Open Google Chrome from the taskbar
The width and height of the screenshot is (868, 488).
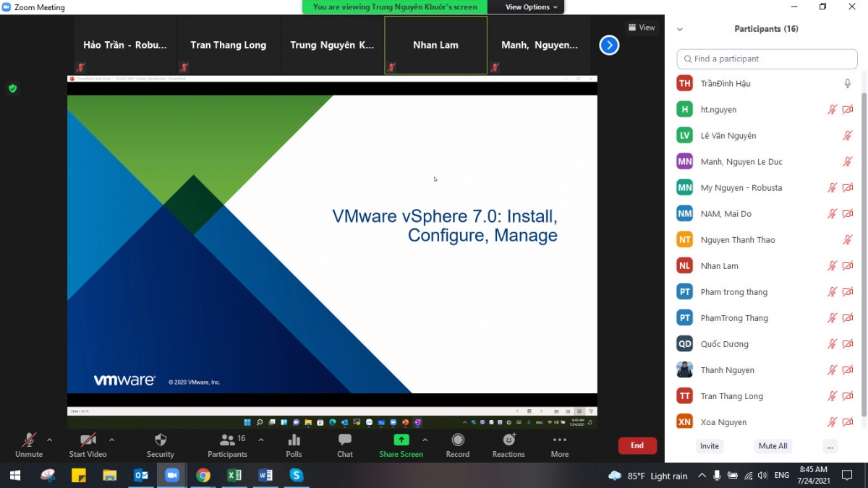click(203, 475)
